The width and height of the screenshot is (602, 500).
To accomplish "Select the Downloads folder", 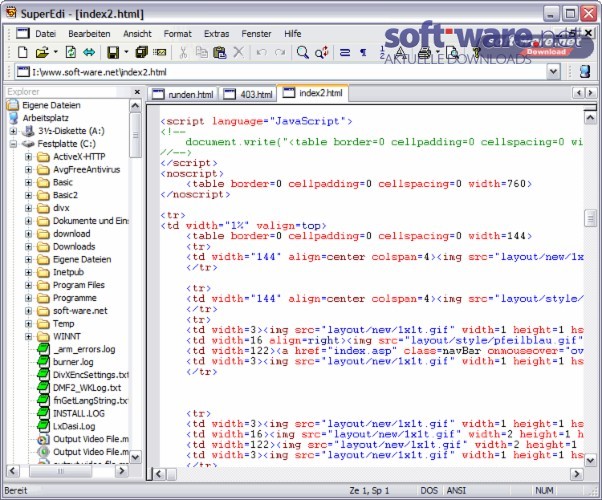I will coord(74,247).
